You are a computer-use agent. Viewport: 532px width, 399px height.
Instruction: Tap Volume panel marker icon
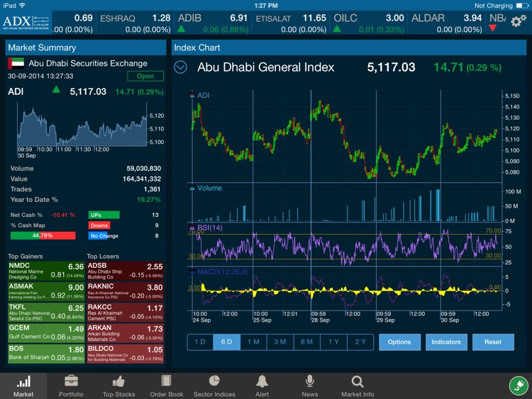click(x=192, y=188)
